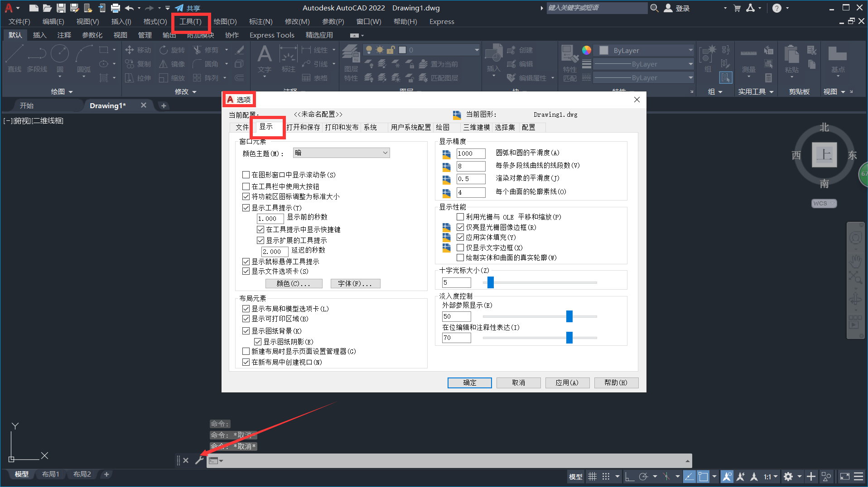Click the 颜色(C)... button
Screen dimensions: 868x487
point(294,283)
